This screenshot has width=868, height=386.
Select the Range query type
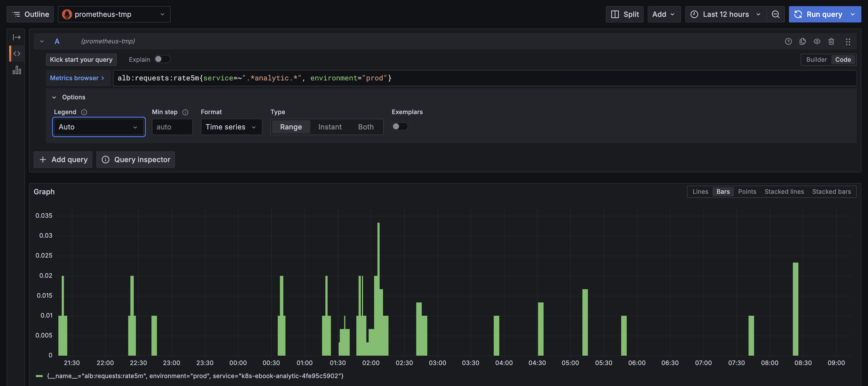pos(291,127)
